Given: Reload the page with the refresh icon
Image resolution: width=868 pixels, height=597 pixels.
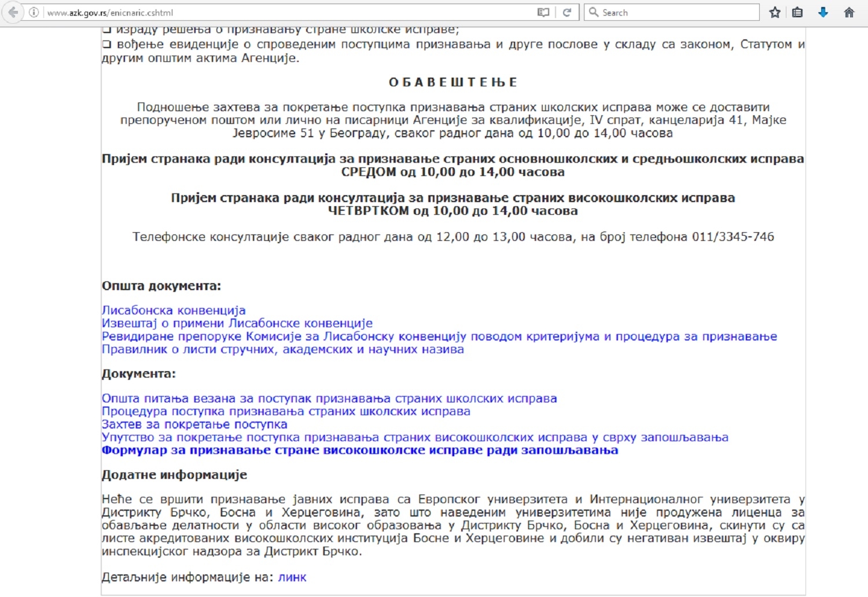Looking at the screenshot, I should click(567, 12).
